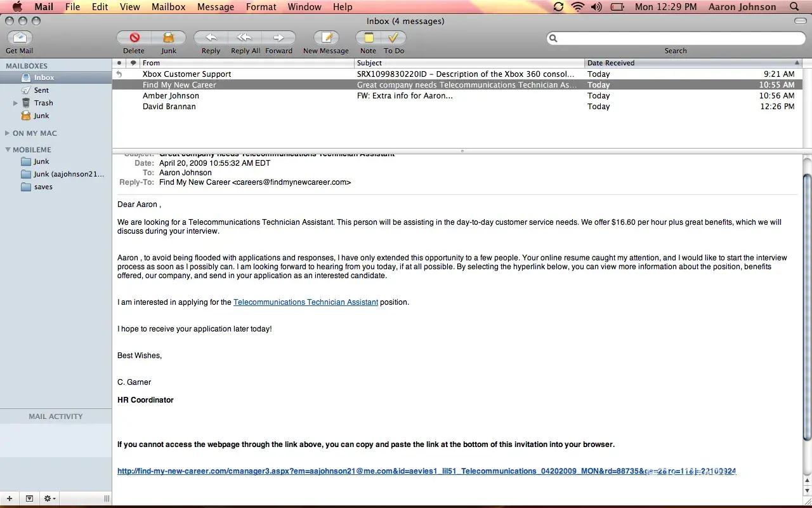The width and height of the screenshot is (812, 508).
Task: Expand the ON MY MAC section
Action: (7, 133)
